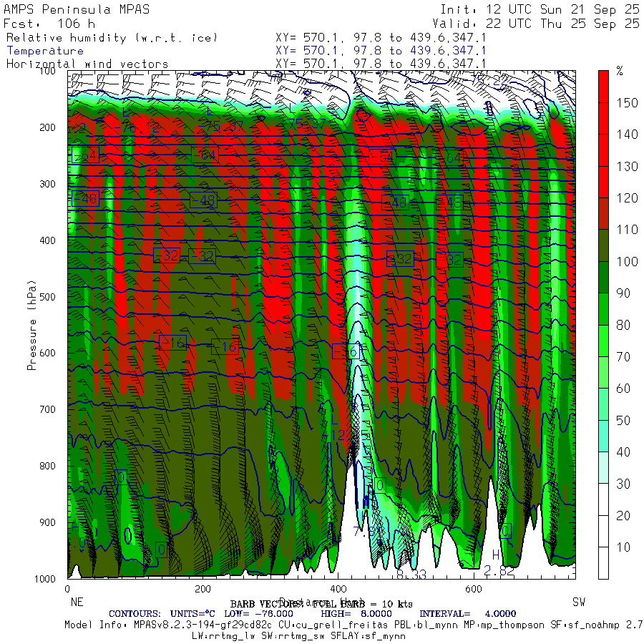
Task: Click the 'Valid: 22 UTC Thu 25 Sep 25' line
Action: pyautogui.click(x=536, y=24)
